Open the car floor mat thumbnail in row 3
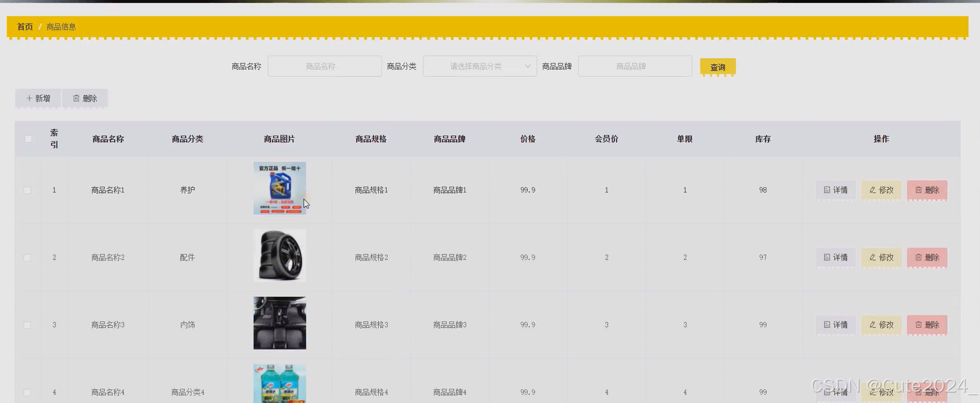Screen dimensions: 980x403 [x=279, y=323]
